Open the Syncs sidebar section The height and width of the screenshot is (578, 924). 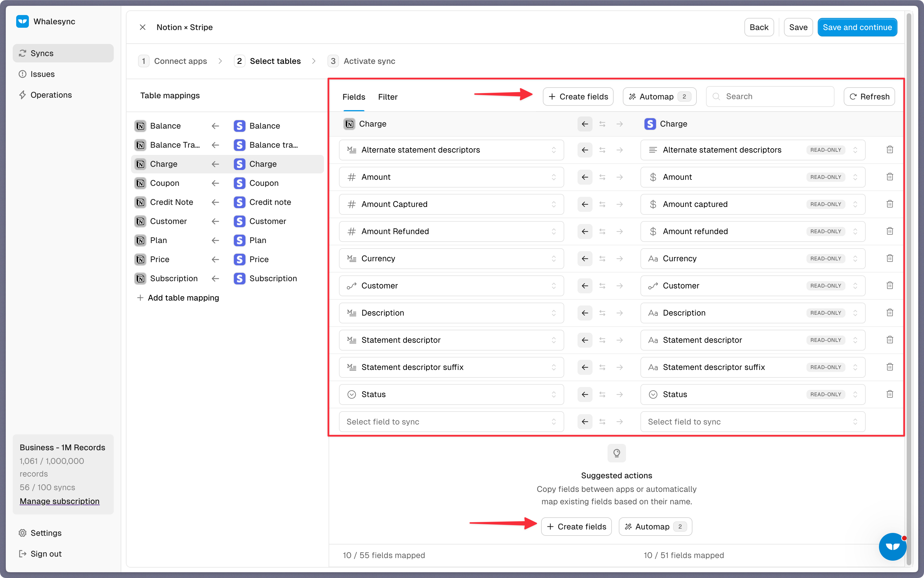(63, 53)
